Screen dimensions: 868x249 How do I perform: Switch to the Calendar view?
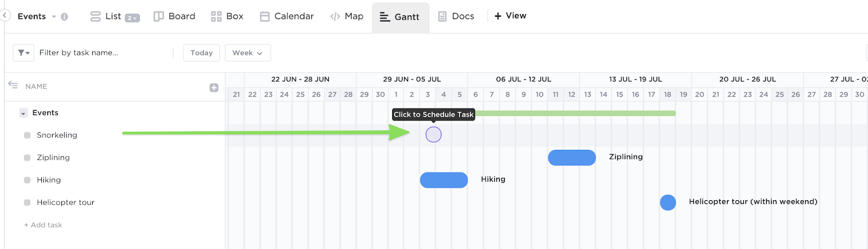(287, 16)
